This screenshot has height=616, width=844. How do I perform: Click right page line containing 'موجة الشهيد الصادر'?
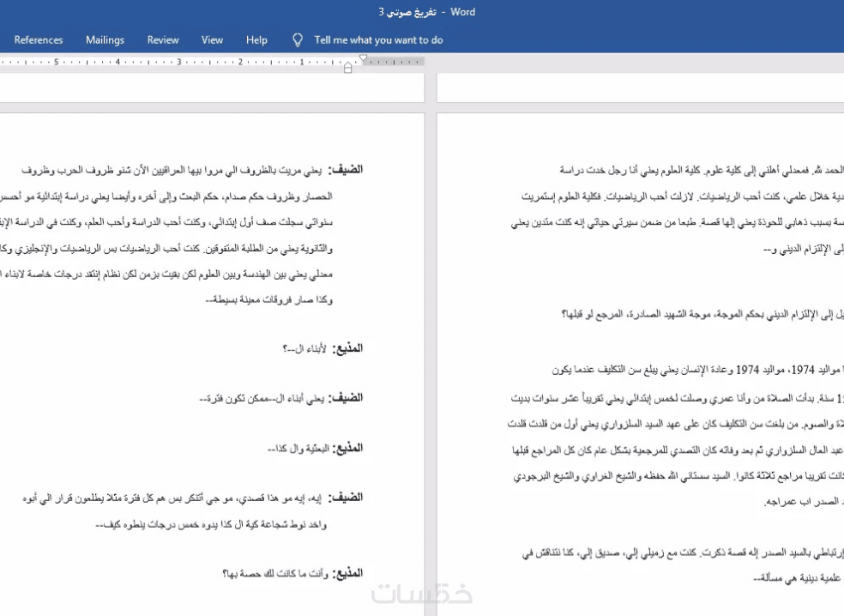[702, 314]
